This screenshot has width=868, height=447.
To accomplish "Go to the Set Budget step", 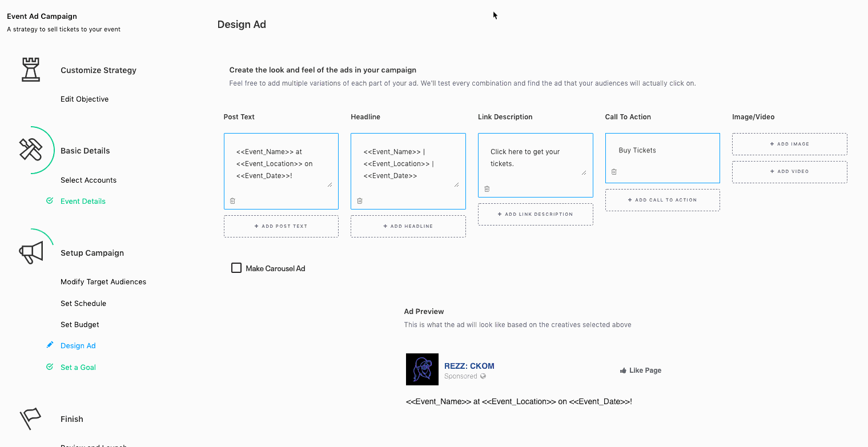I will point(80,324).
